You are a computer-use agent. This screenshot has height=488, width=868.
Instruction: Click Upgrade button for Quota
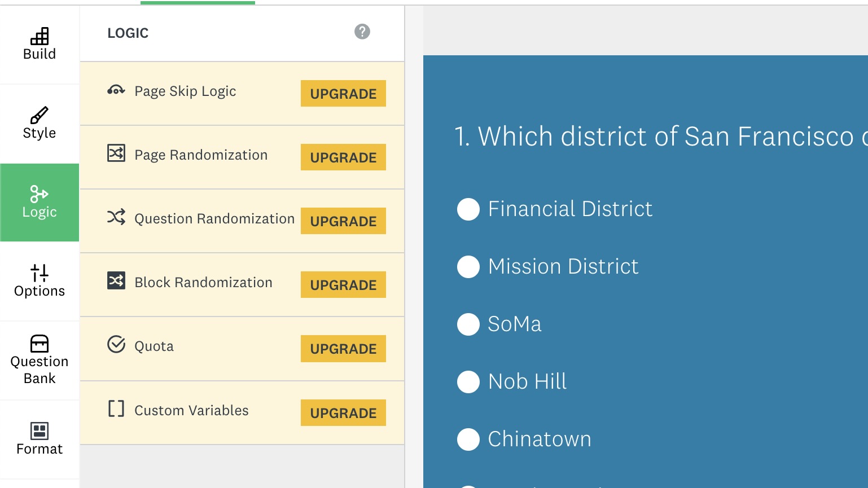pos(343,349)
